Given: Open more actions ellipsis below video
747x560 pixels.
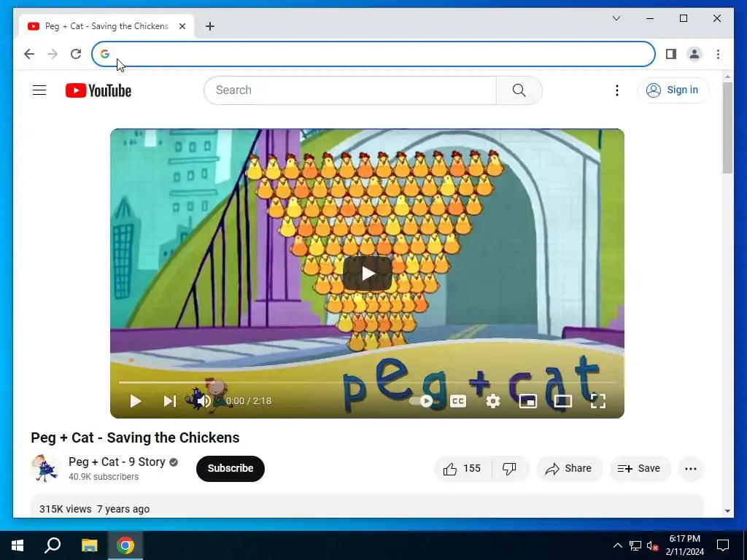Looking at the screenshot, I should click(x=690, y=469).
